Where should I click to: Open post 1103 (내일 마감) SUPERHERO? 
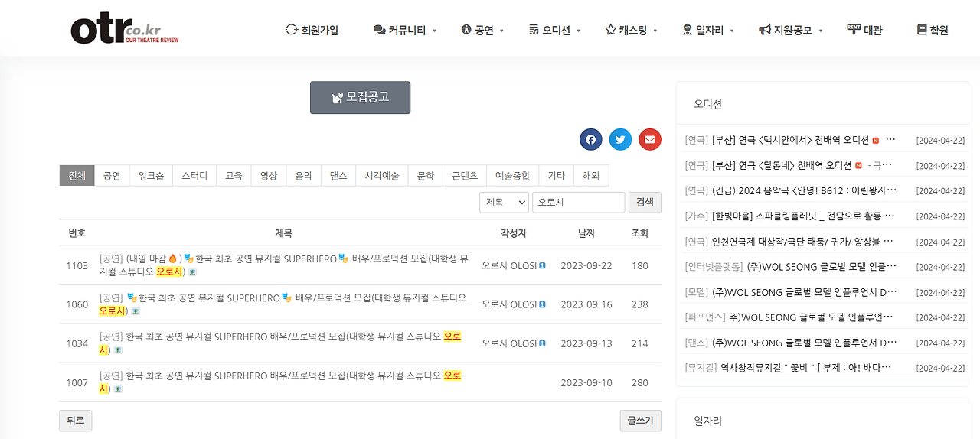click(283, 265)
